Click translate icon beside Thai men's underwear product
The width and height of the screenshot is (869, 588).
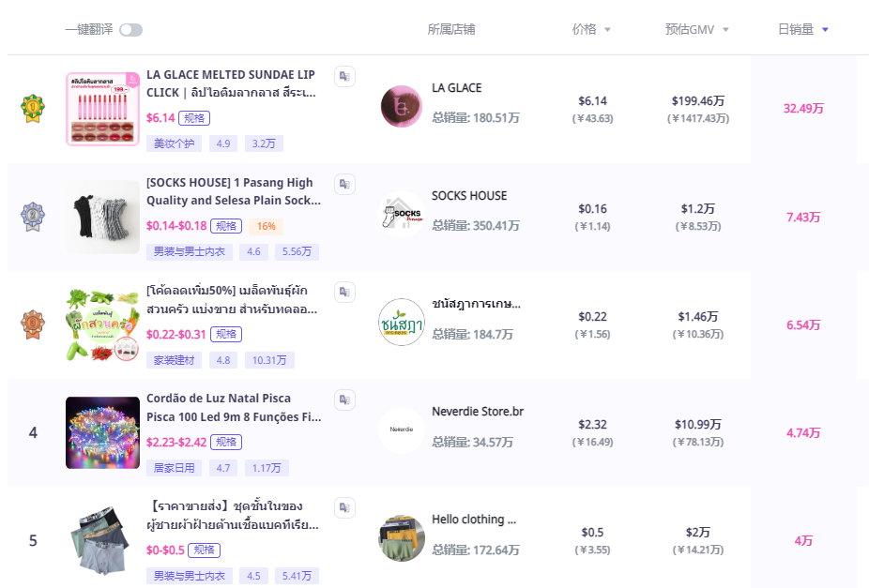[x=344, y=507]
